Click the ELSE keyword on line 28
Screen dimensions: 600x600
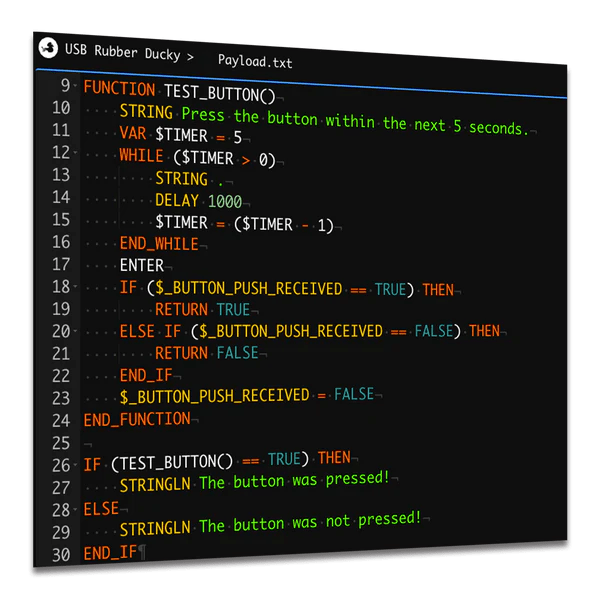(x=101, y=509)
